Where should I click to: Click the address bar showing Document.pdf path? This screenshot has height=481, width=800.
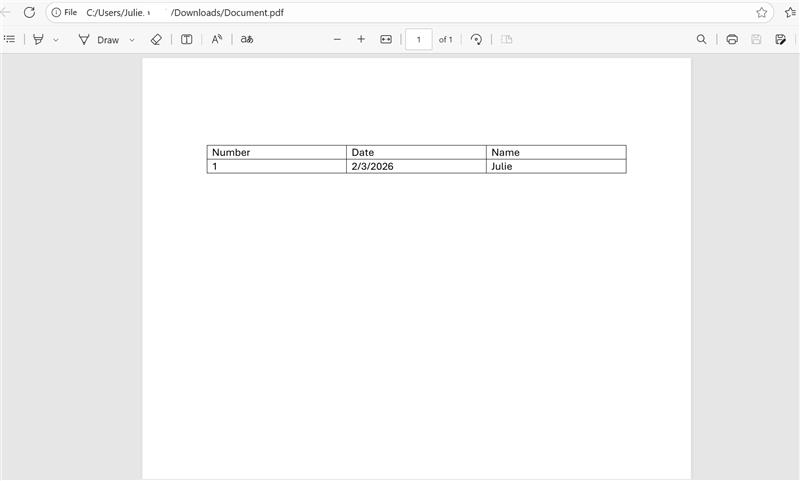coord(409,12)
